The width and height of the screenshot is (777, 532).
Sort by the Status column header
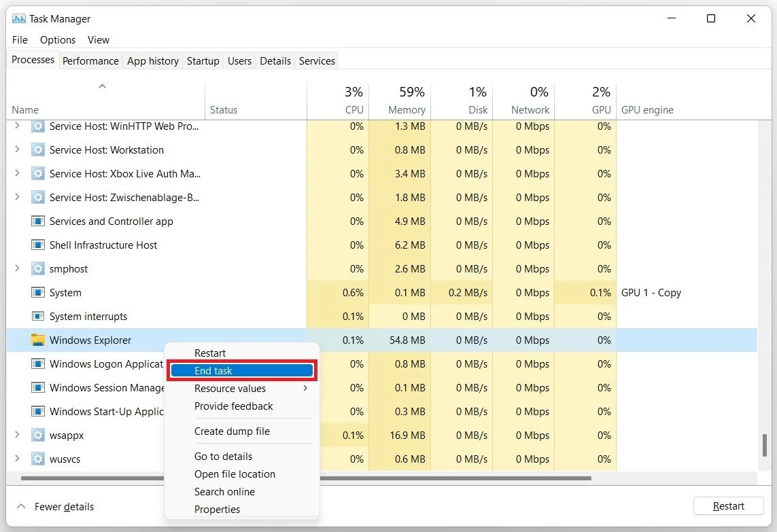(256, 101)
